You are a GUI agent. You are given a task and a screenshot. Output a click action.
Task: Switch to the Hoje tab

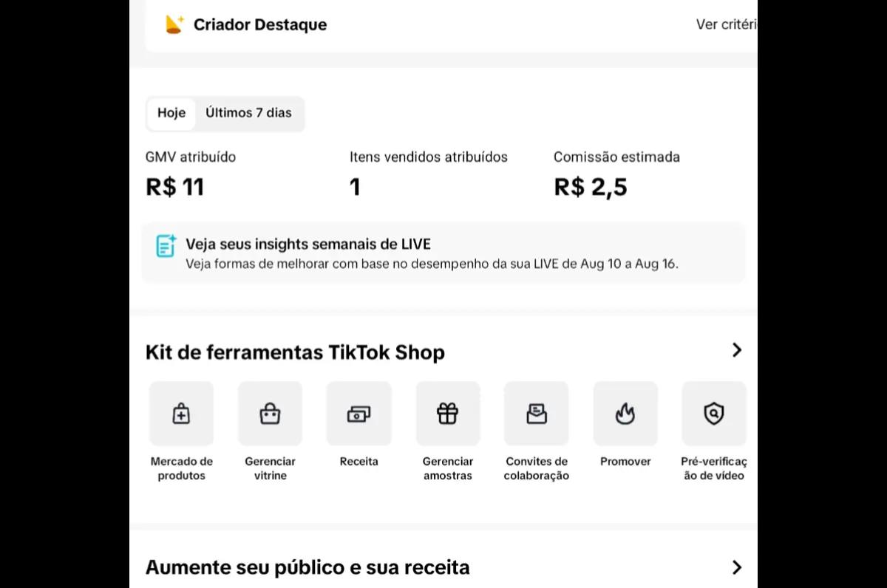[171, 113]
